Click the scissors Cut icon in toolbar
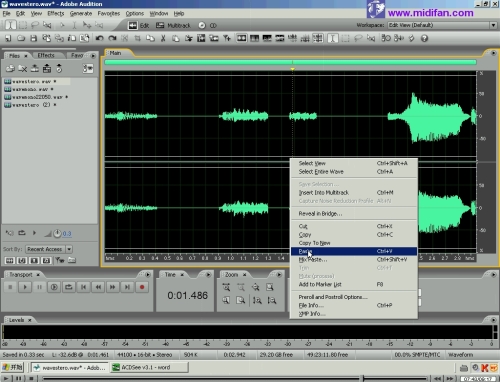 point(163,38)
